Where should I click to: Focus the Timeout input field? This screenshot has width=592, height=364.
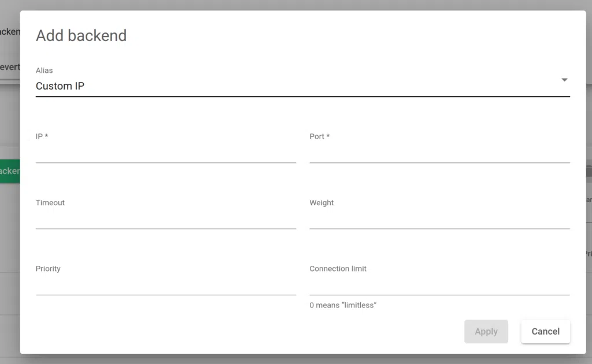coord(165,220)
